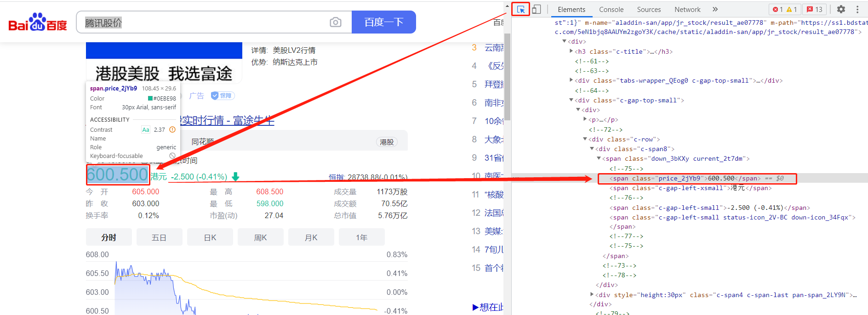The width and height of the screenshot is (868, 315).
Task: Collapse the div class="c-span8" node
Action: click(592, 149)
